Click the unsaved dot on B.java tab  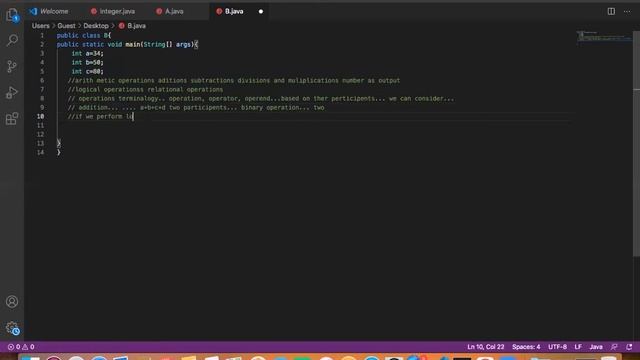pyautogui.click(x=261, y=11)
